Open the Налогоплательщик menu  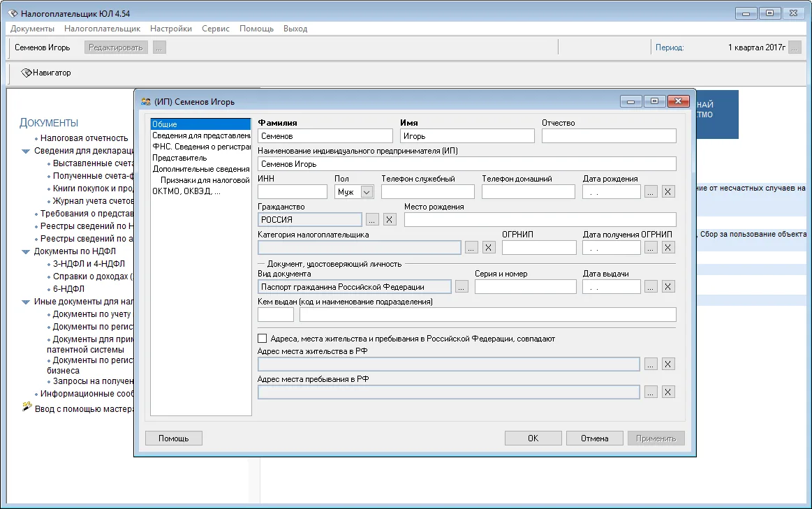click(x=102, y=29)
